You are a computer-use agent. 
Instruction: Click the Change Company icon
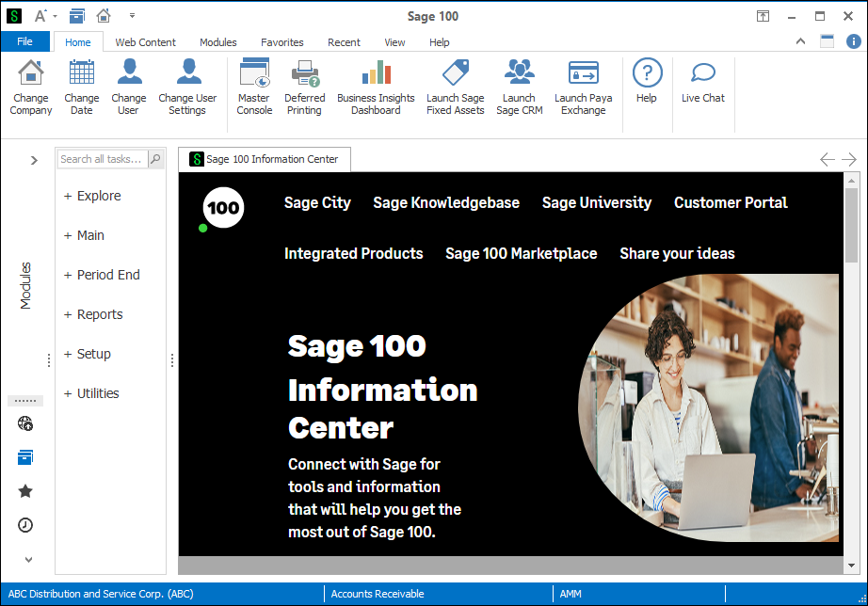pyautogui.click(x=31, y=87)
